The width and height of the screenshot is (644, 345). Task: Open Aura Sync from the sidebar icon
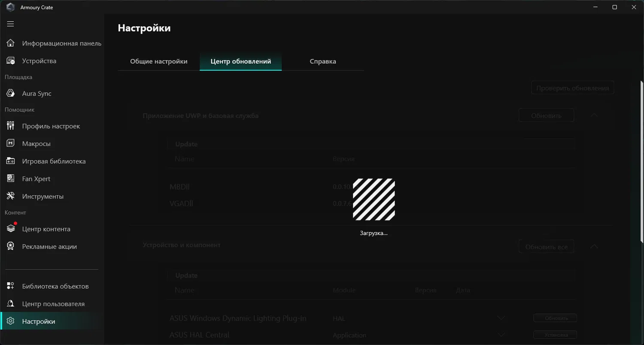tap(11, 94)
